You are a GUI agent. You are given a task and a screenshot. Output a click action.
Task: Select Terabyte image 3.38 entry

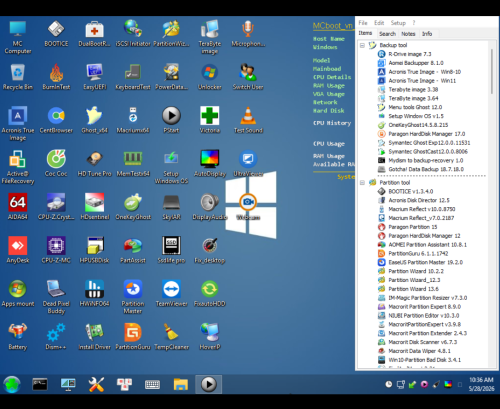pos(413,89)
